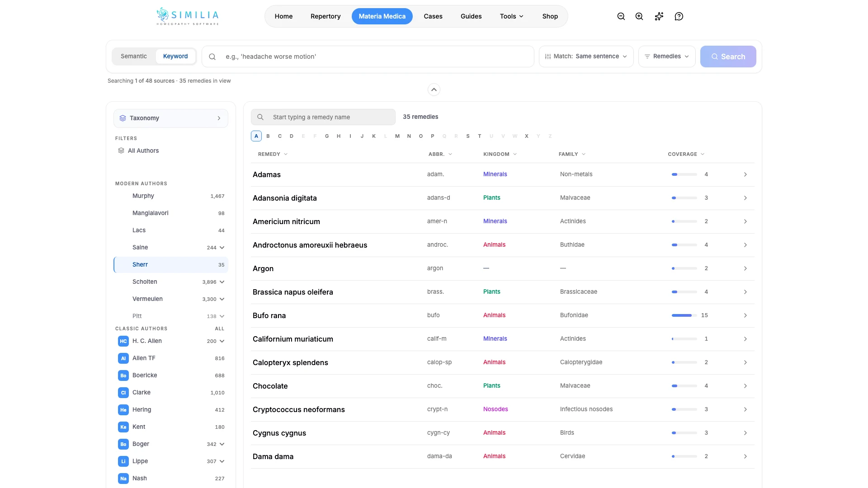Open the Match: Same sentence dropdown
868x488 pixels.
[x=586, y=56]
